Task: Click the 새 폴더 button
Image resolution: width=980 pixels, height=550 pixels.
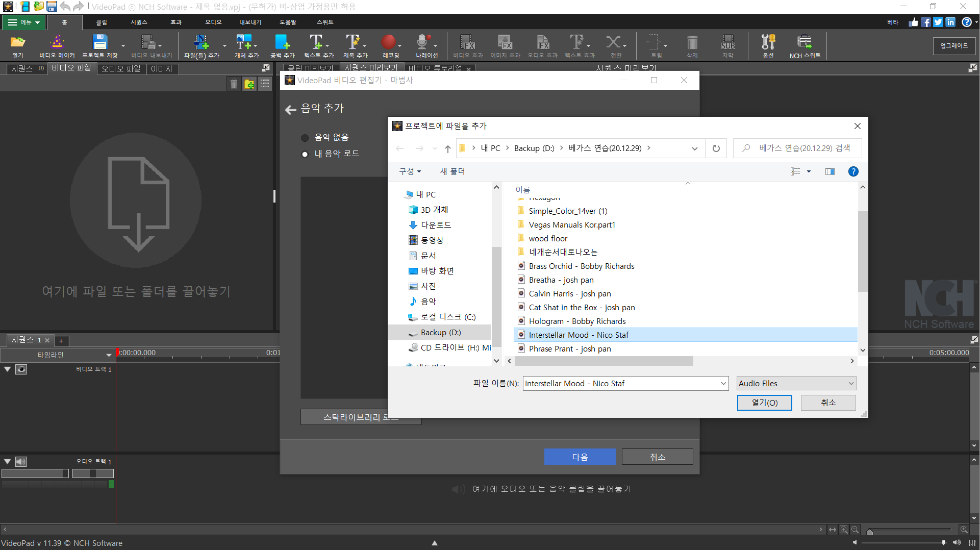Action: pos(453,171)
